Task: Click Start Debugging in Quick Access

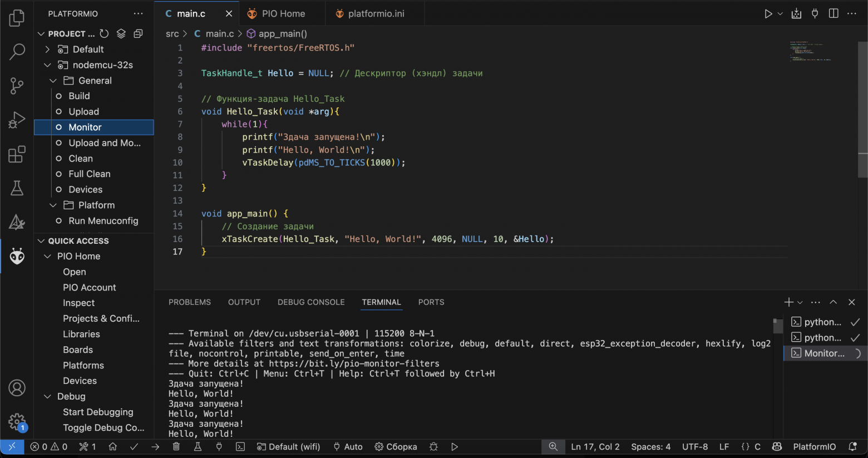Action: (98, 412)
